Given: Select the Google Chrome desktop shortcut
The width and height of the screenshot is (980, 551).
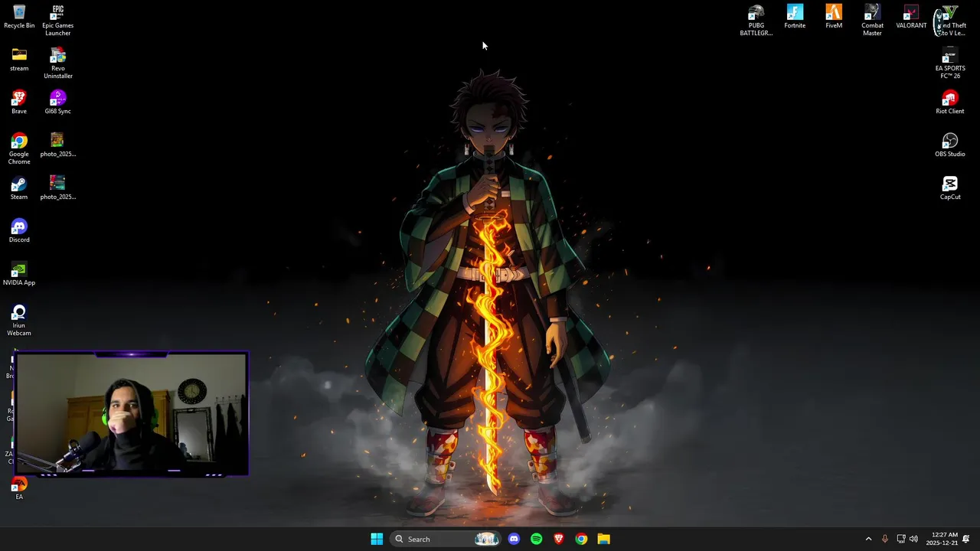Looking at the screenshot, I should pos(19,148).
